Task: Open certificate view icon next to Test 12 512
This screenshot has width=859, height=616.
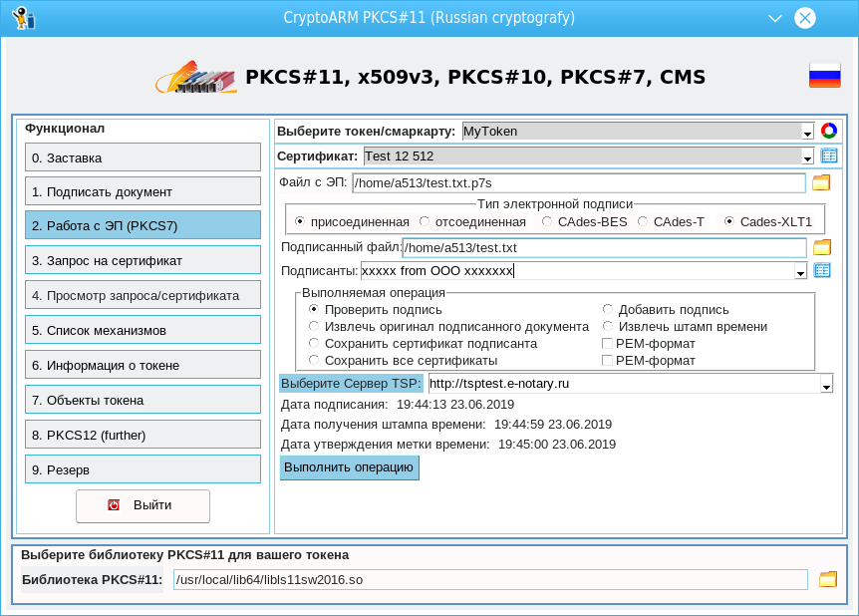Action: coord(829,155)
